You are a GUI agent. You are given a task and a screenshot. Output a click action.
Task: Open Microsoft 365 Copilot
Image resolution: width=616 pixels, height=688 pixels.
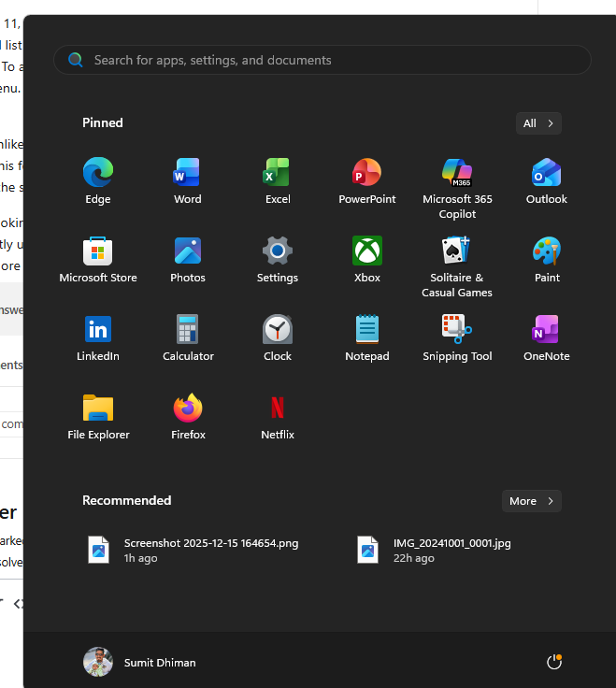(x=457, y=189)
